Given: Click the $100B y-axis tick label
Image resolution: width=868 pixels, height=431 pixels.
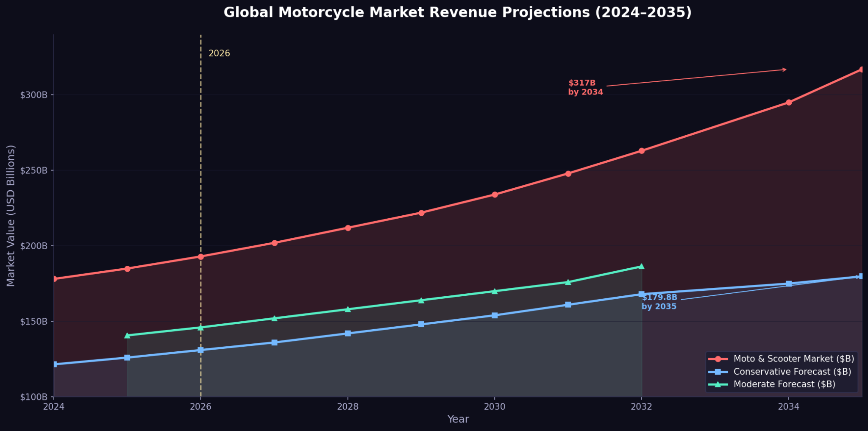Looking at the screenshot, I should click(33, 397).
